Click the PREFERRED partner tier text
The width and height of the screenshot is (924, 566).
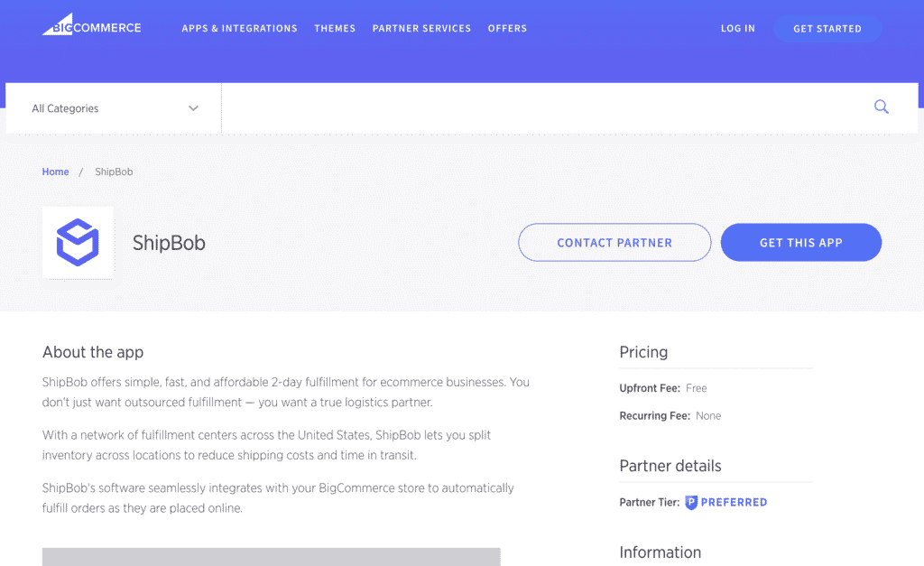pos(734,503)
